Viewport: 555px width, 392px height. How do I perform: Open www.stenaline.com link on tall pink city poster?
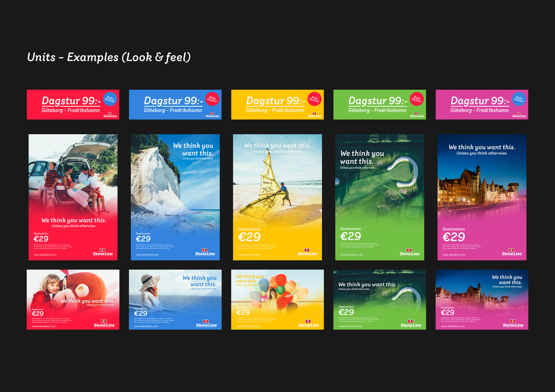(x=454, y=255)
